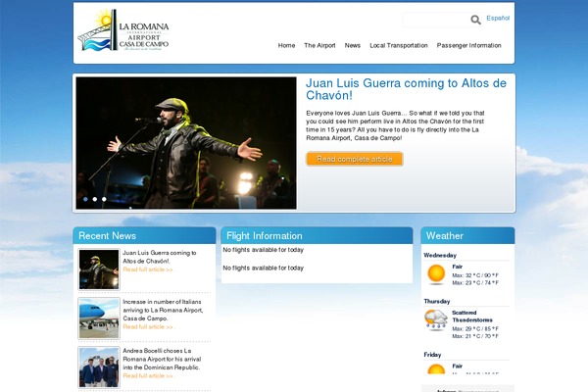This screenshot has width=588, height=392.
Task: Open the Andrea Bocelli news thumbnail
Action: [x=99, y=367]
